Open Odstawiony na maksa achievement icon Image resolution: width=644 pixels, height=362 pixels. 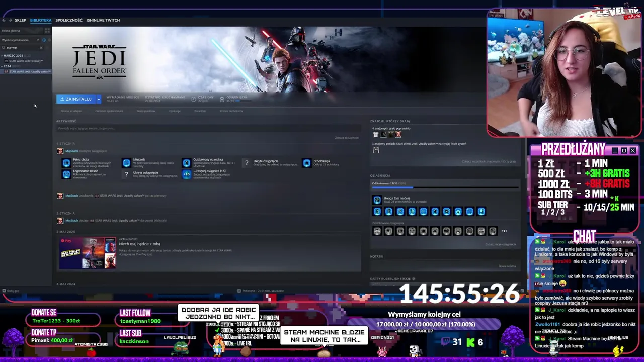187,163
